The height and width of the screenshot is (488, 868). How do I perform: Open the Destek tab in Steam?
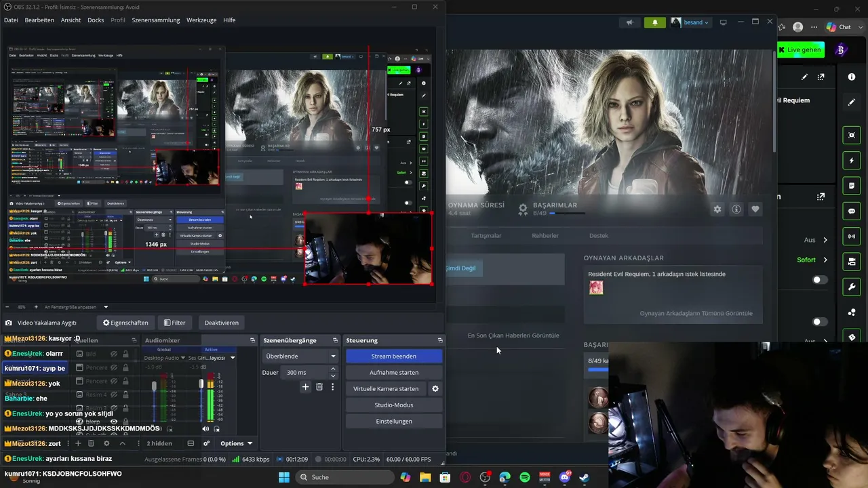tap(599, 236)
